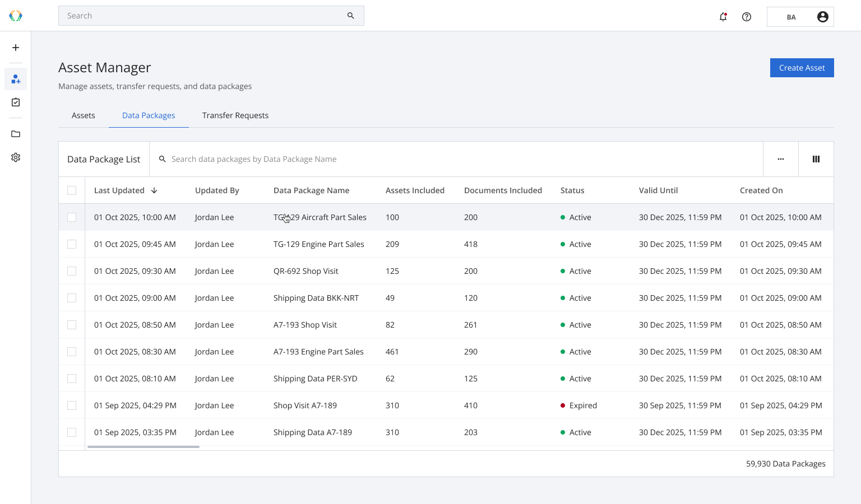Screen dimensions: 861x504
Task: Open A7-193 Engine Part Sales package
Action: pyautogui.click(x=318, y=352)
